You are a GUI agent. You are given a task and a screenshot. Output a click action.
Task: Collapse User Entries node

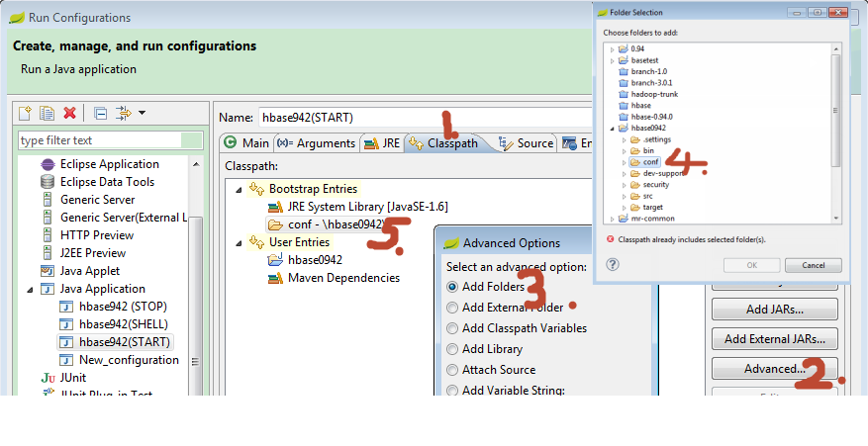(x=239, y=242)
